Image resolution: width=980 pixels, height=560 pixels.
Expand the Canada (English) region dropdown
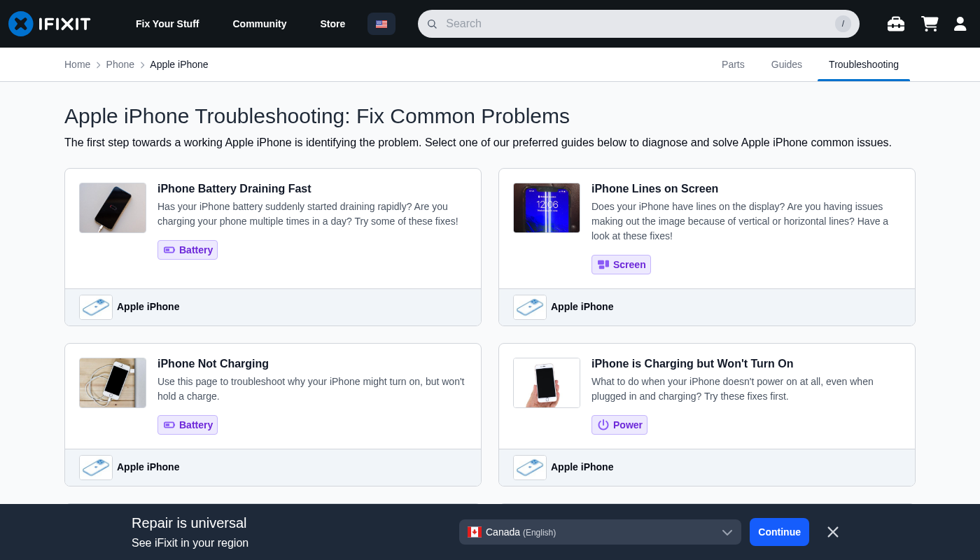[x=600, y=532]
